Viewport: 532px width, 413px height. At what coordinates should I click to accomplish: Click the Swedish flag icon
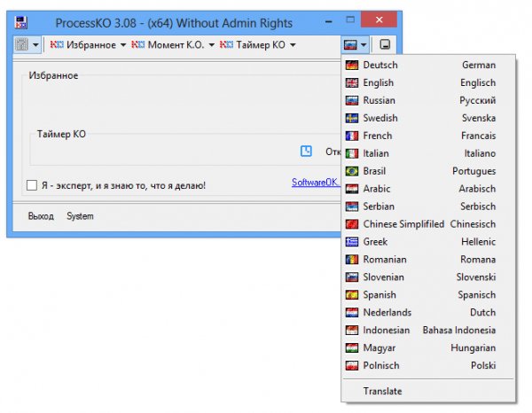tap(352, 118)
